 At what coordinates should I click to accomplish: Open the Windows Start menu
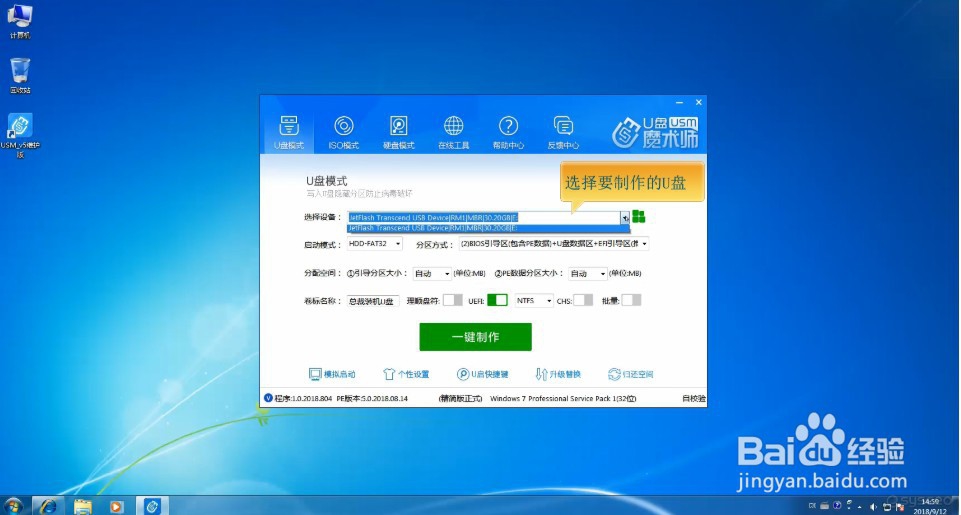pyautogui.click(x=12, y=506)
